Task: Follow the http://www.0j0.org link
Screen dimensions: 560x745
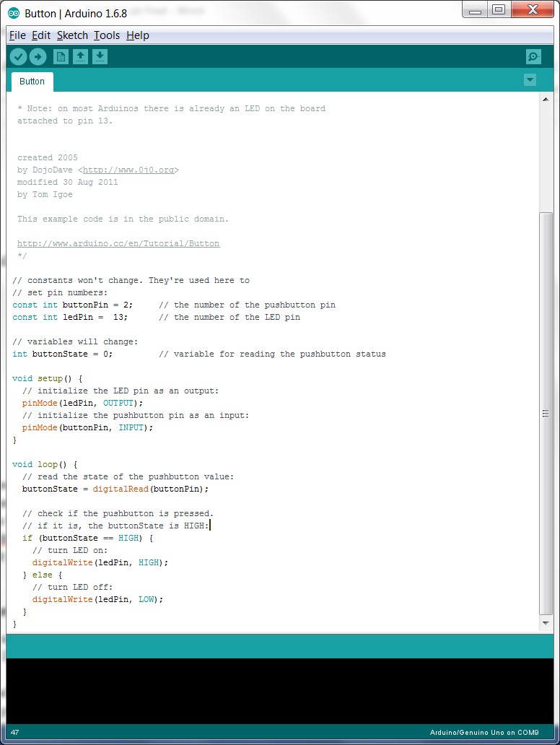Action: tap(128, 170)
